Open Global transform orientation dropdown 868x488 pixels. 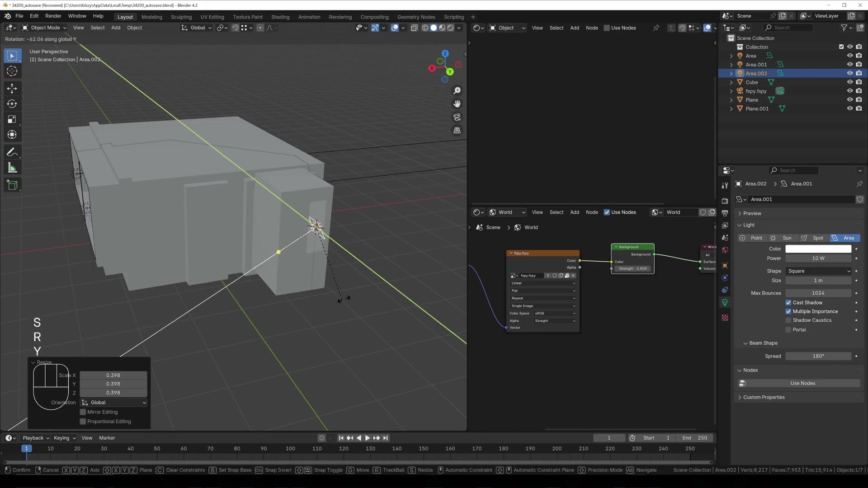click(197, 28)
